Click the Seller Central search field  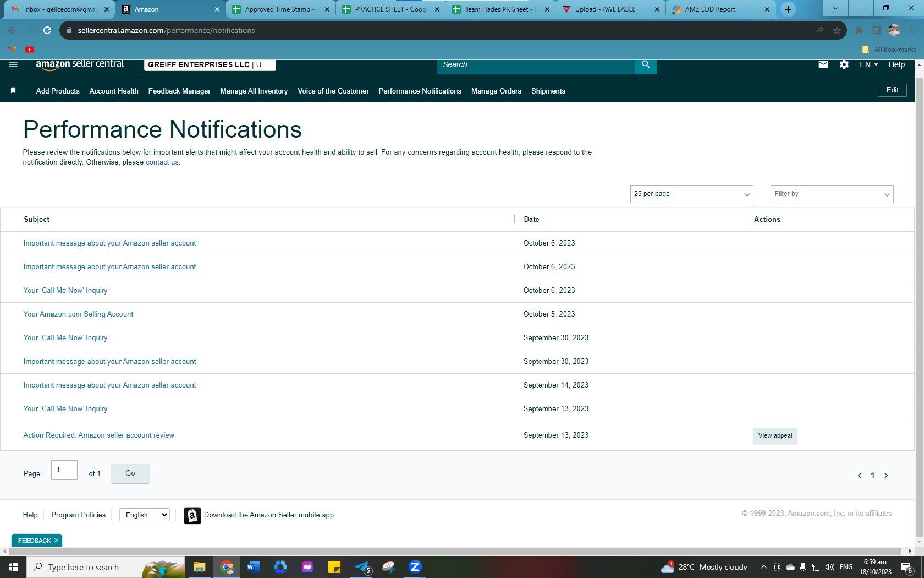pos(536,64)
